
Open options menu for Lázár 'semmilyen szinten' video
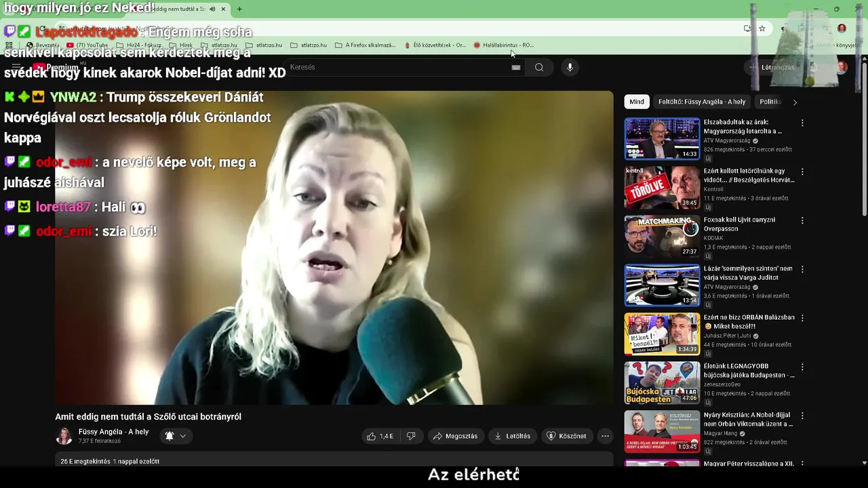tap(802, 270)
